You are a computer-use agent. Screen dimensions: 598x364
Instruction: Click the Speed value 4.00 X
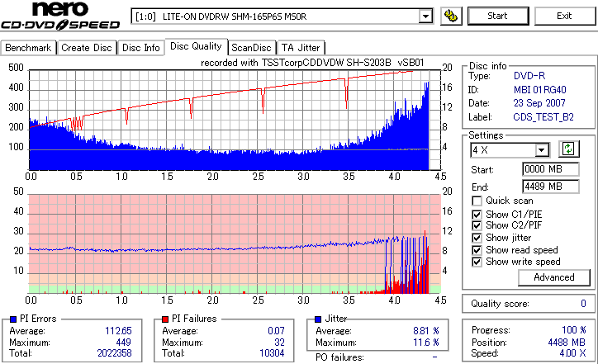[x=573, y=353]
